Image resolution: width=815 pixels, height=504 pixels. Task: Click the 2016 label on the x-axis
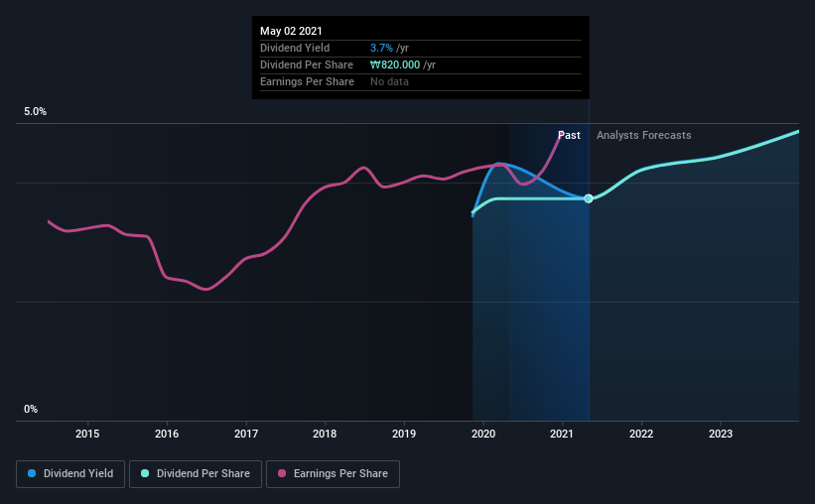[167, 434]
